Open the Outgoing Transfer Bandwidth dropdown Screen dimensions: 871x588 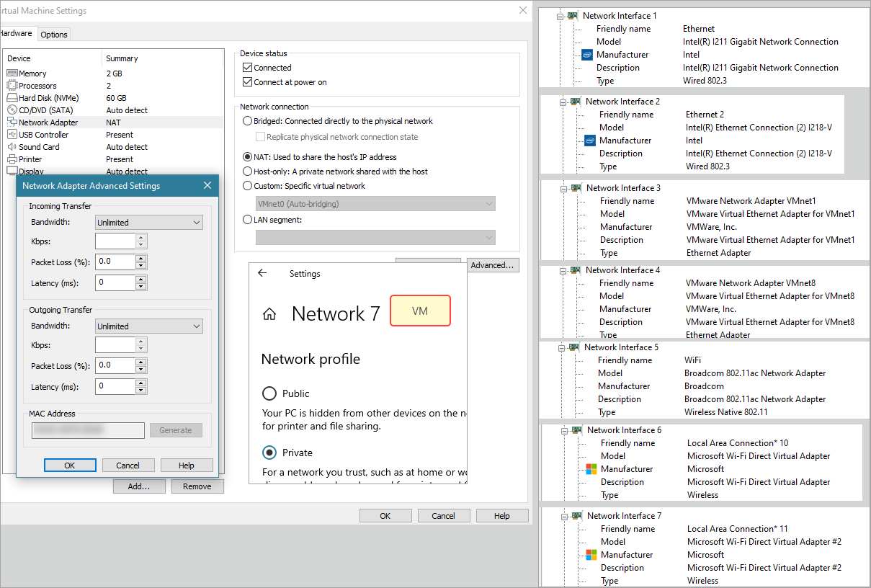coord(149,326)
